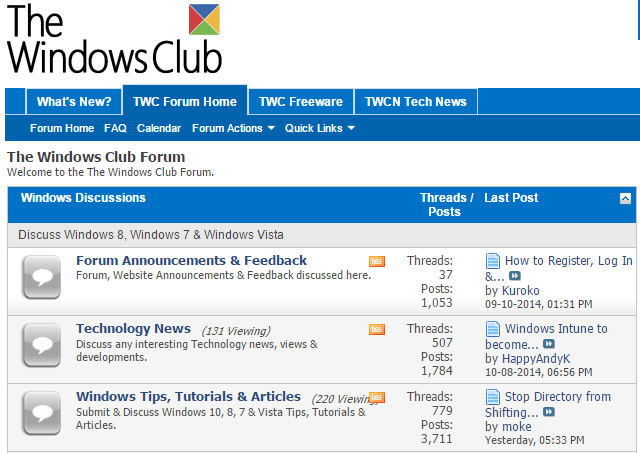Open Technology News forum
This screenshot has width=640, height=453.
coord(133,329)
